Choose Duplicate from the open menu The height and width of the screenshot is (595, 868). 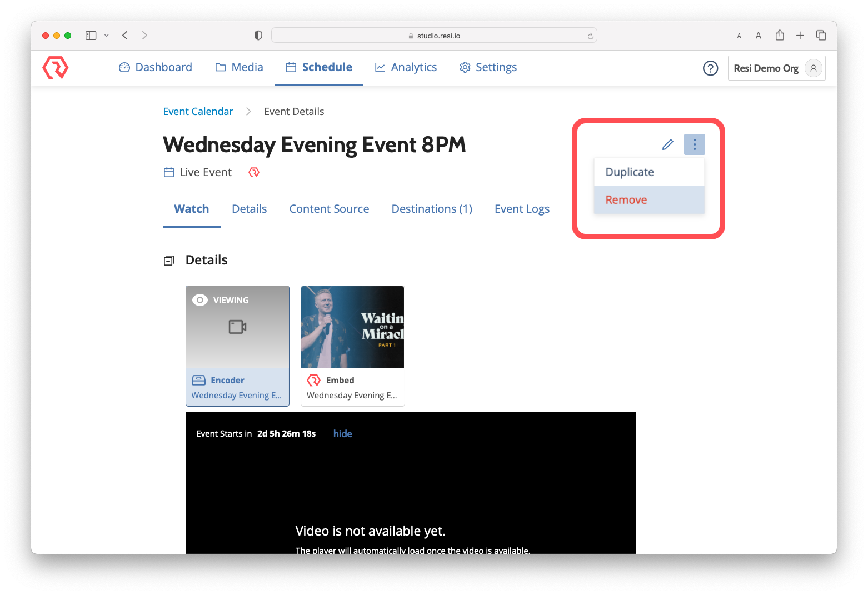click(629, 172)
